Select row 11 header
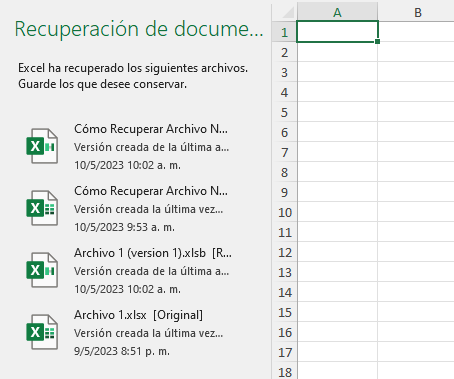The height and width of the screenshot is (379, 454). click(x=284, y=232)
